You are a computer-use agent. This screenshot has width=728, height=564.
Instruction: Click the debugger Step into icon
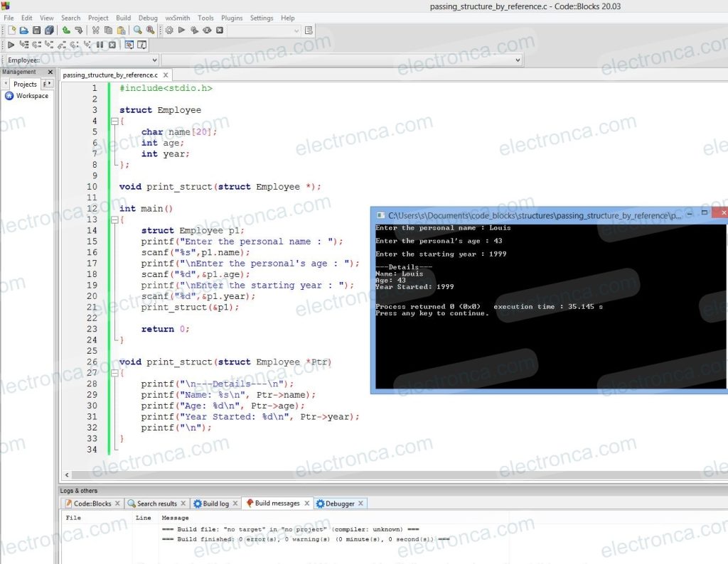coord(49,45)
